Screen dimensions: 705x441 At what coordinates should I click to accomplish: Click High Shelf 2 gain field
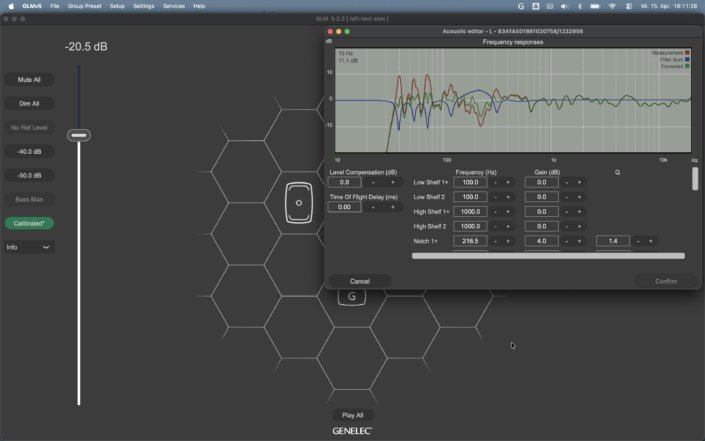pos(541,227)
